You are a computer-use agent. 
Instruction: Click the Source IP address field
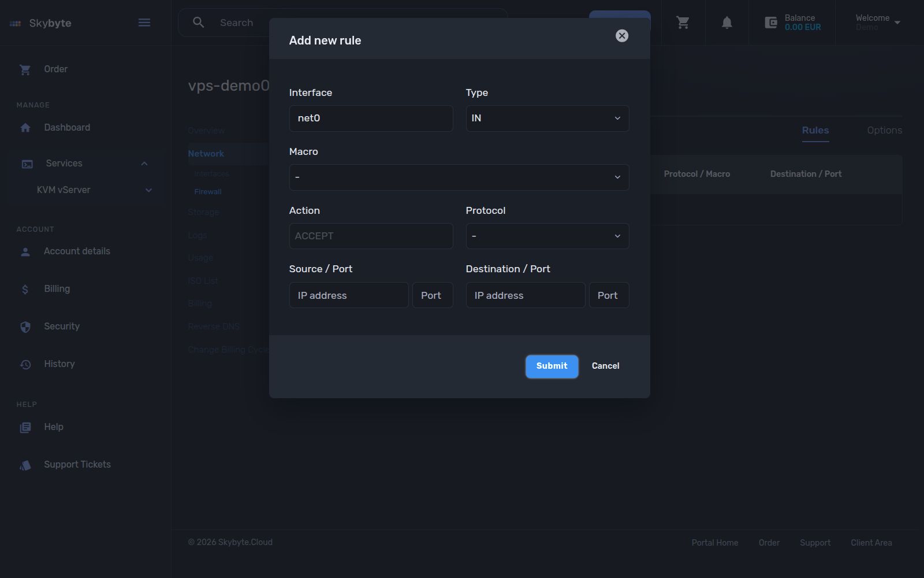(x=349, y=295)
